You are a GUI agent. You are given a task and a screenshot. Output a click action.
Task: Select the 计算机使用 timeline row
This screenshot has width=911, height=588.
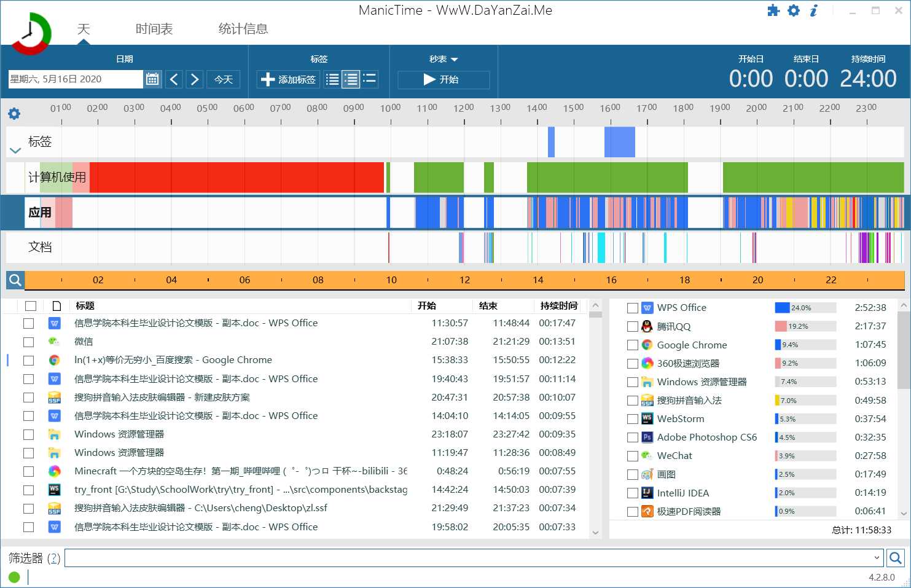pyautogui.click(x=455, y=178)
